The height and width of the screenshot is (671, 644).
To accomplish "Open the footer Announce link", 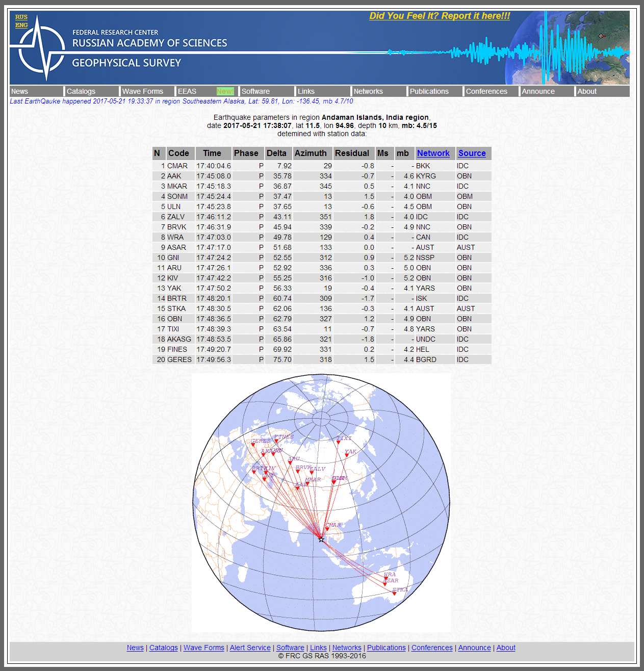I will pos(475,648).
